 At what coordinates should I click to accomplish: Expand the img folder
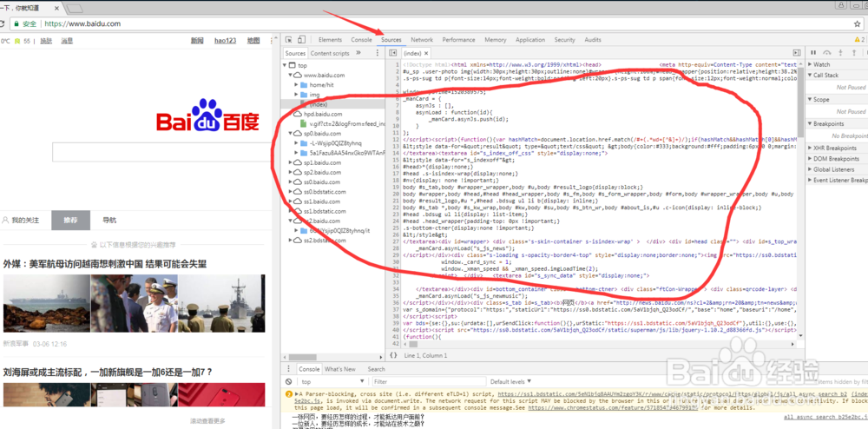click(x=297, y=95)
